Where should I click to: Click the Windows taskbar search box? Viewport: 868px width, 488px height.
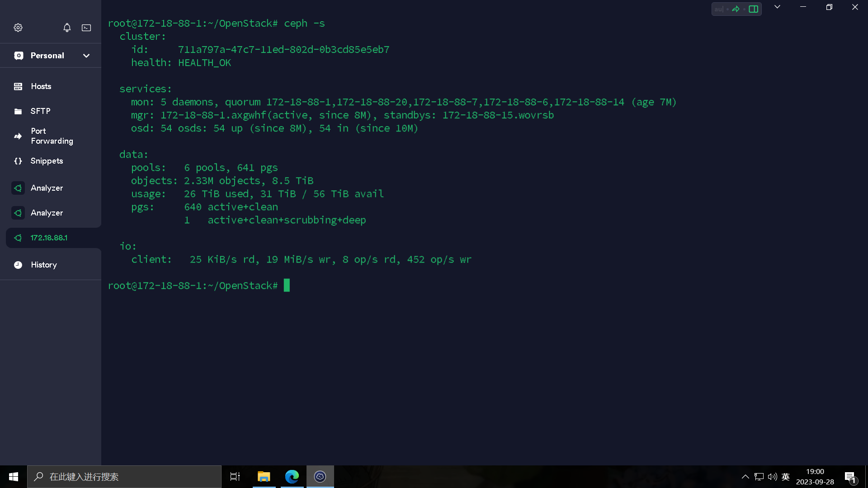(x=124, y=477)
